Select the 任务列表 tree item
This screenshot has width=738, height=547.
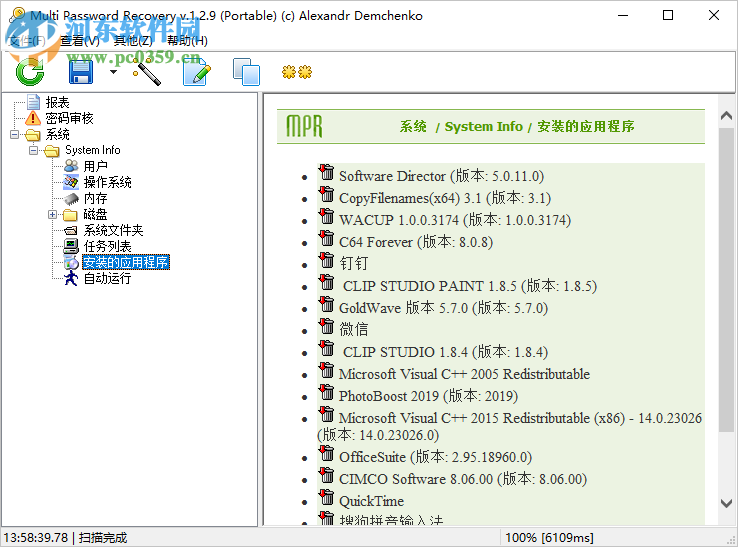107,246
